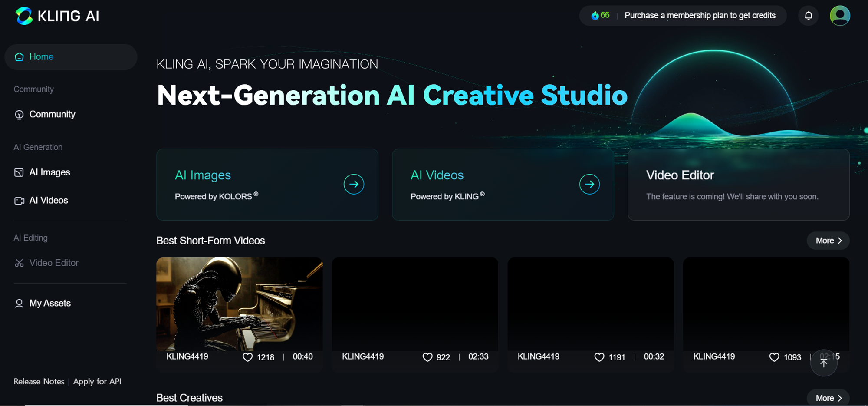
Task: Like the video with 922 hearts
Action: [x=427, y=357]
